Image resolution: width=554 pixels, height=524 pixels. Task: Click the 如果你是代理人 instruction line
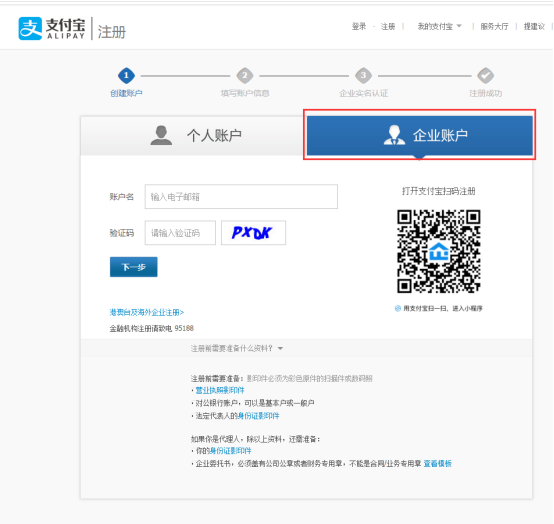tap(256, 439)
